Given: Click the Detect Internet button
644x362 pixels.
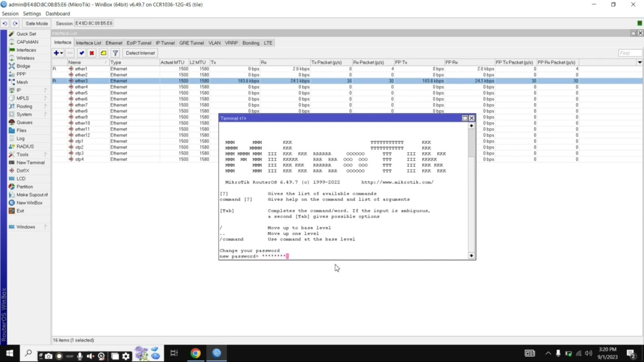Looking at the screenshot, I should click(140, 53).
